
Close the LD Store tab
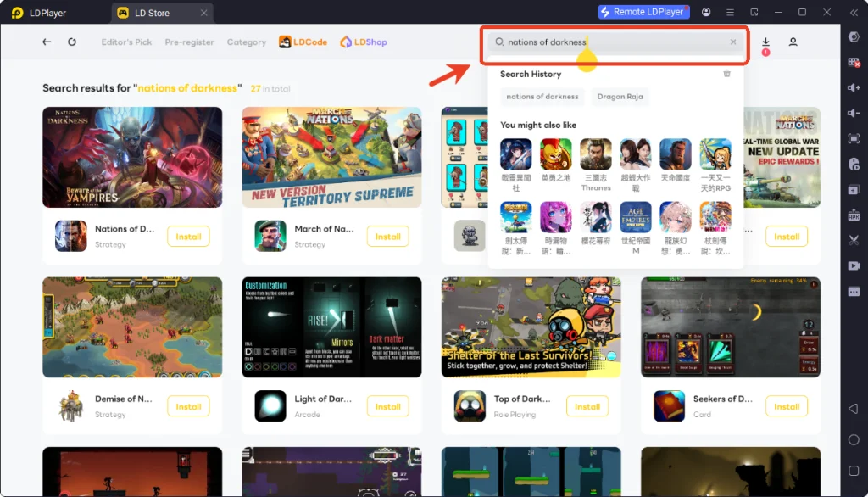[x=203, y=13]
